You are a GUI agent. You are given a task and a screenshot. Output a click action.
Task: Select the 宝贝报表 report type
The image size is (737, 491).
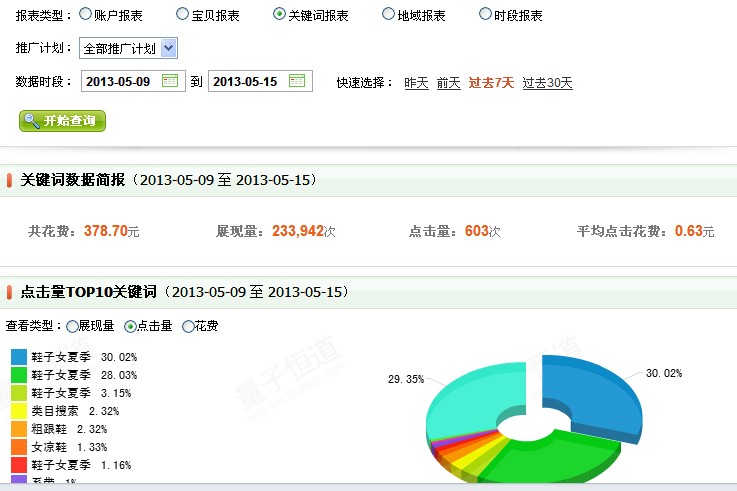pos(182,15)
